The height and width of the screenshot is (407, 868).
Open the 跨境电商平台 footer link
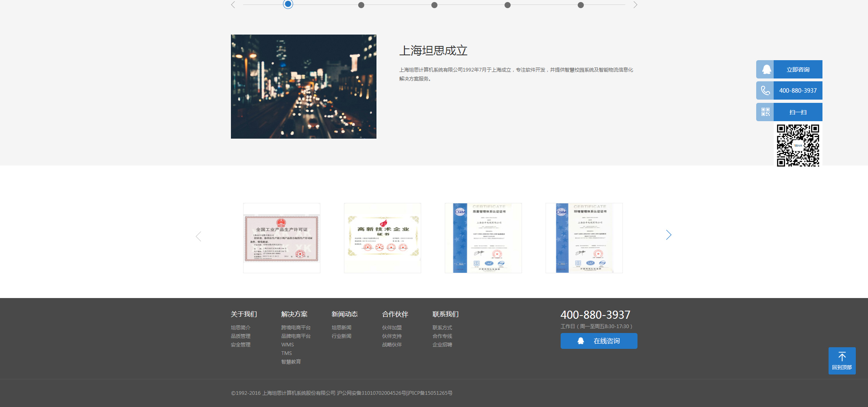(296, 328)
